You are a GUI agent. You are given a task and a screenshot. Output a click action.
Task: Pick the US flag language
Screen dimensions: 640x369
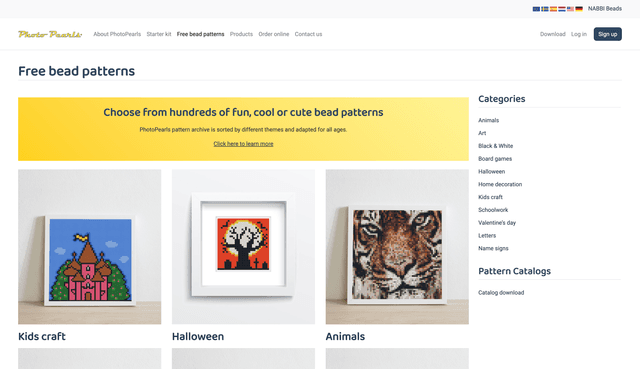(570, 9)
